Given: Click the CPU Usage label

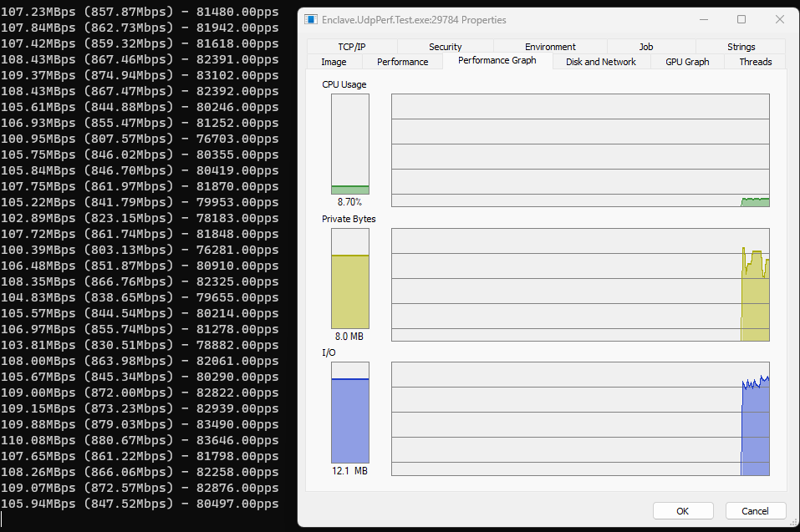Looking at the screenshot, I should pos(344,84).
